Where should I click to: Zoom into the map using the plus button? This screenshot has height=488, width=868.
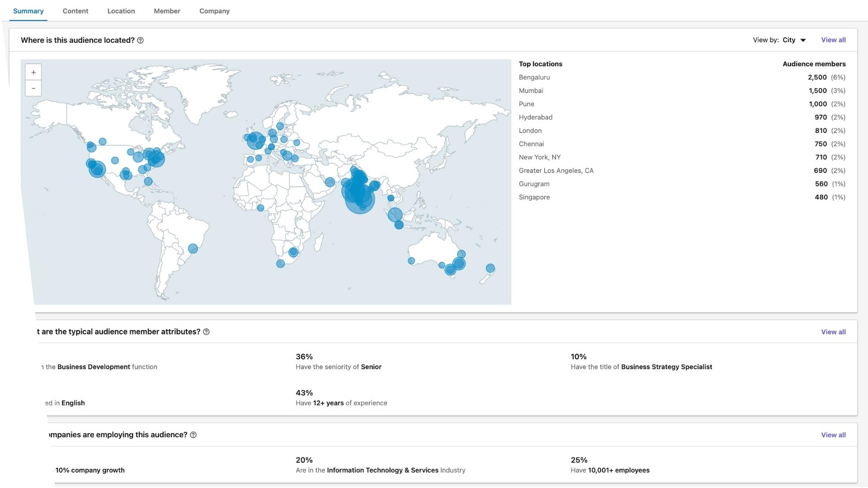pyautogui.click(x=33, y=72)
